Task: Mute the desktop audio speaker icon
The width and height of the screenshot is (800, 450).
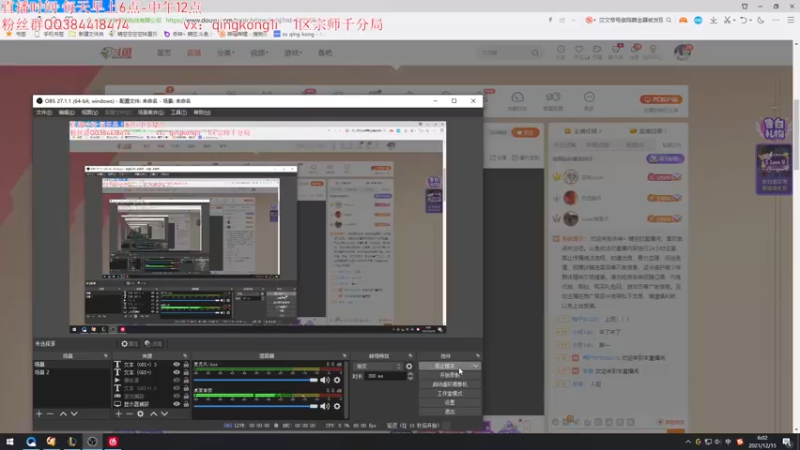Action: pyautogui.click(x=325, y=406)
